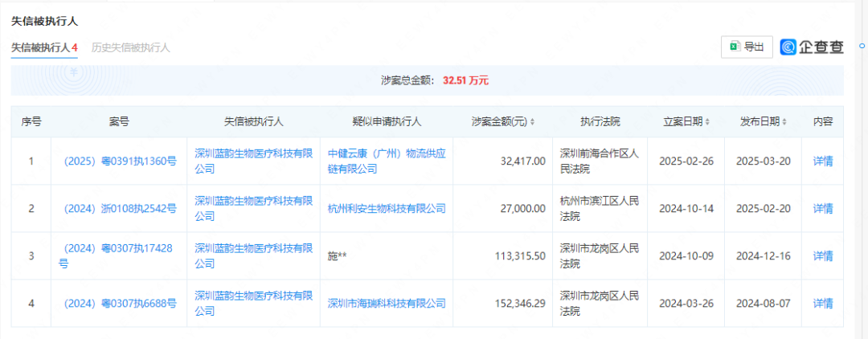
Task: Sort by 发布日期 column
Action: pyautogui.click(x=764, y=121)
